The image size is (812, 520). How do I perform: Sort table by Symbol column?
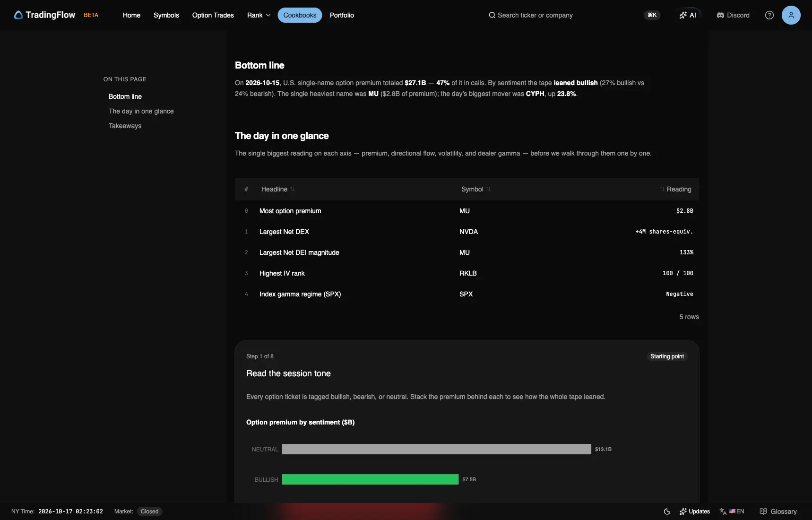pyautogui.click(x=475, y=189)
